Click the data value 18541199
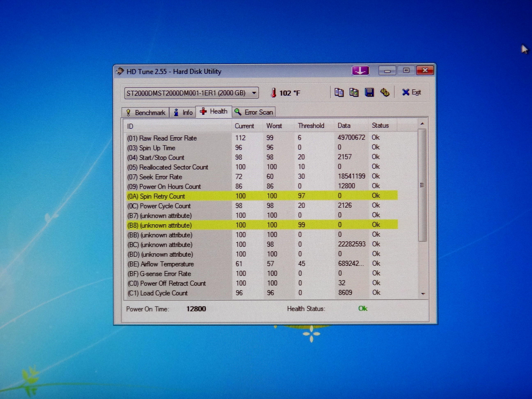Viewport: 532px width, 399px height. click(351, 176)
